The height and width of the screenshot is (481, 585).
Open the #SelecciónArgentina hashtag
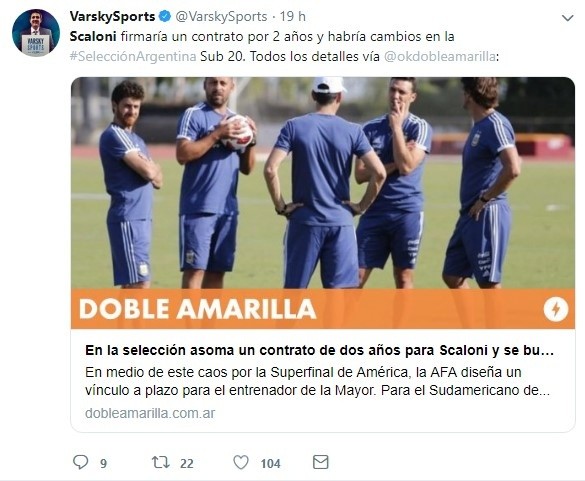click(133, 56)
